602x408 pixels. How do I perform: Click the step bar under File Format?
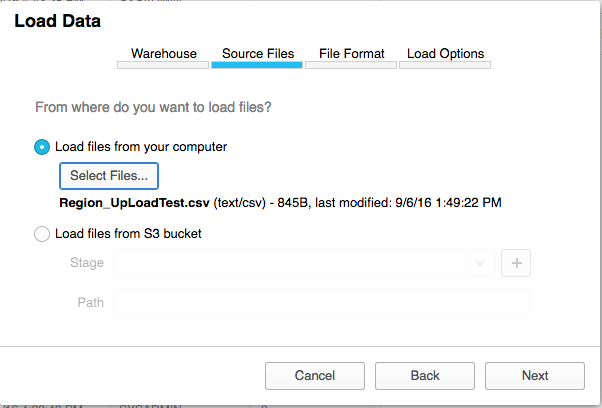coord(351,66)
